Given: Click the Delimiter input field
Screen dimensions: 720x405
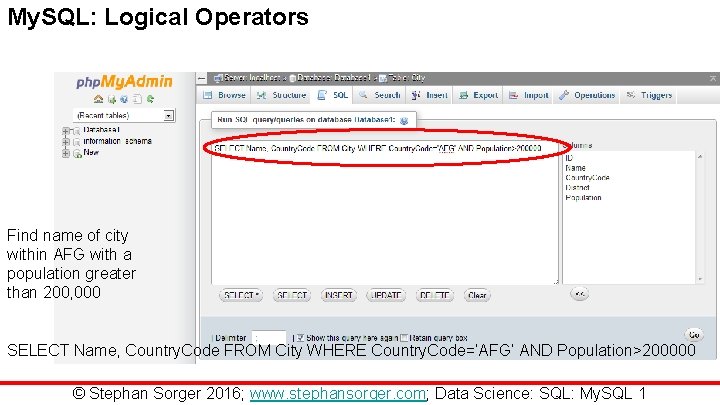Looking at the screenshot, I should [269, 338].
